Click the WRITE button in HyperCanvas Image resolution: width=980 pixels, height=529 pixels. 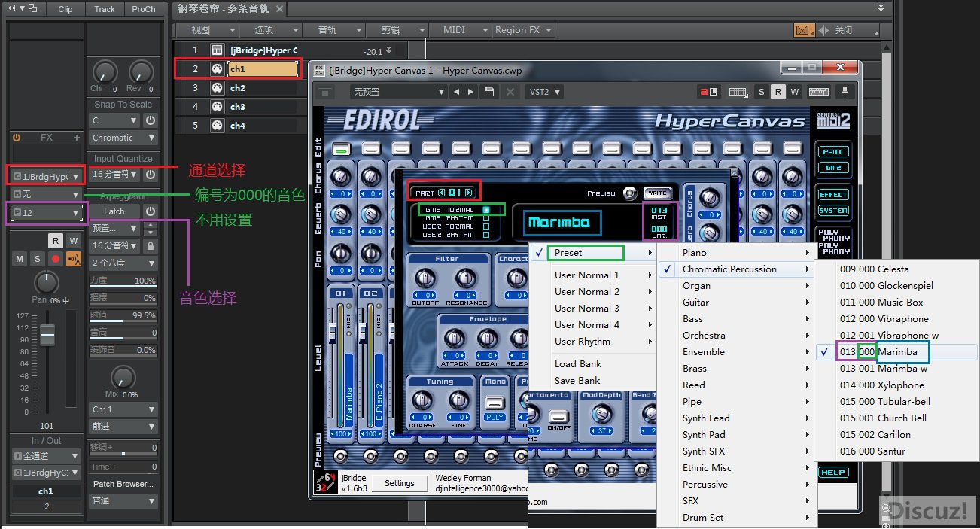coord(657,193)
